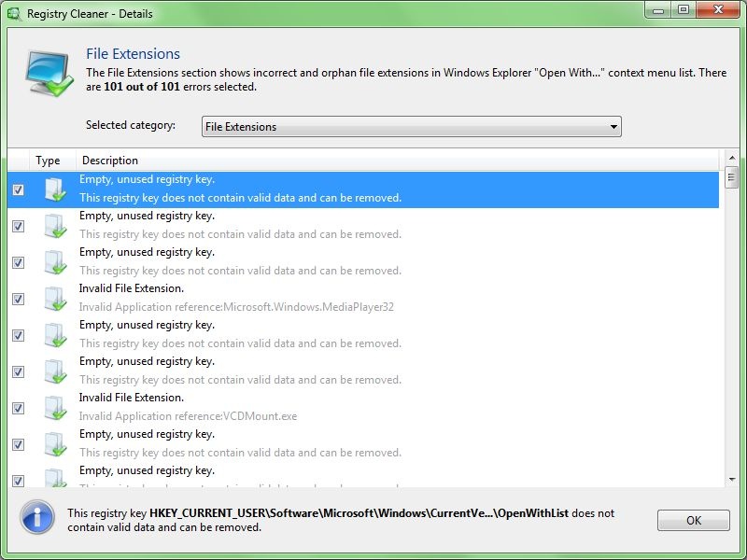The height and width of the screenshot is (560, 747).
Task: Uncheck the checkbox just above the VCDMount.exe row
Action: pyautogui.click(x=18, y=371)
